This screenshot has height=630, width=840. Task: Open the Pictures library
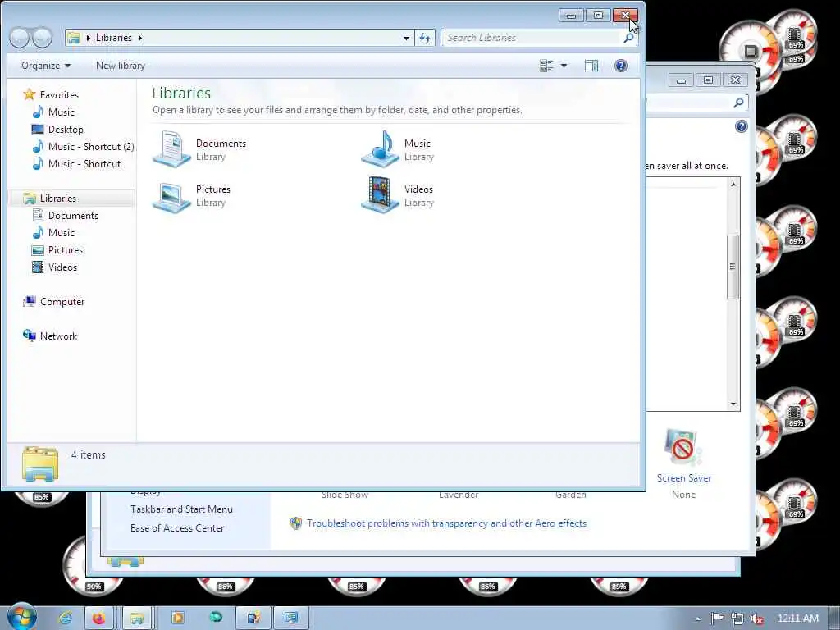click(192, 195)
